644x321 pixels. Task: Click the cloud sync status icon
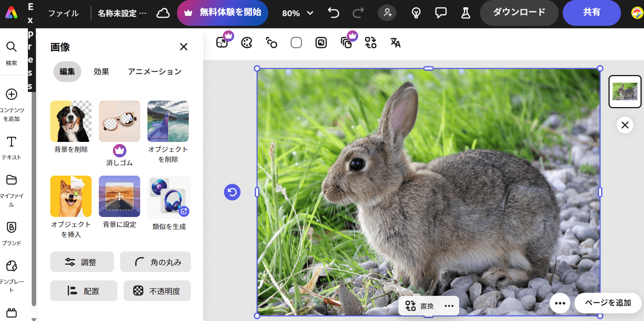pos(163,13)
